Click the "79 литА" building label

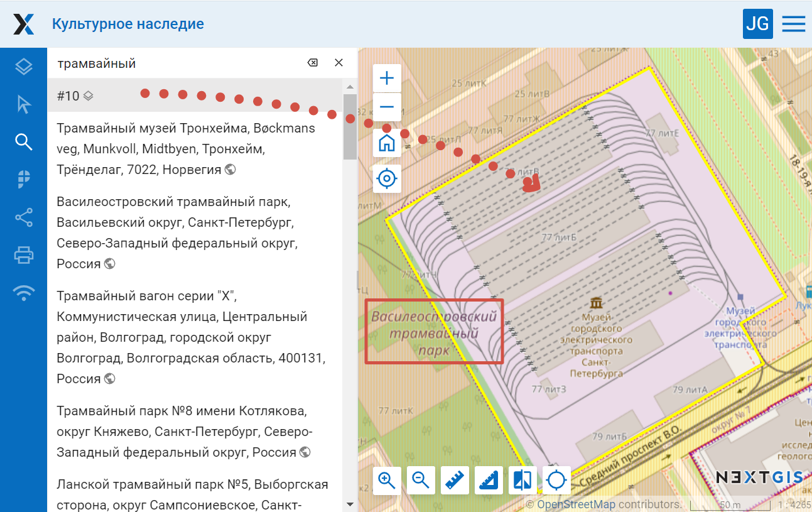(x=690, y=389)
